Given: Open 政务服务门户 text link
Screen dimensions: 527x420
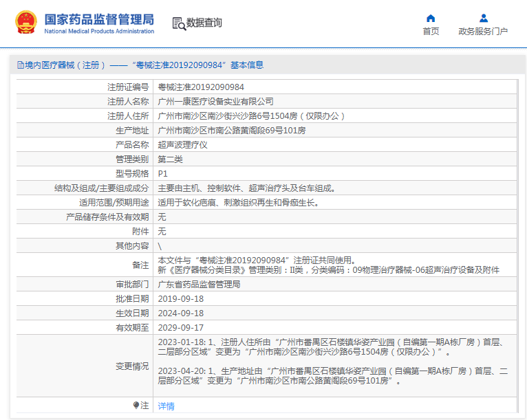Looking at the screenshot, I should (x=483, y=31).
